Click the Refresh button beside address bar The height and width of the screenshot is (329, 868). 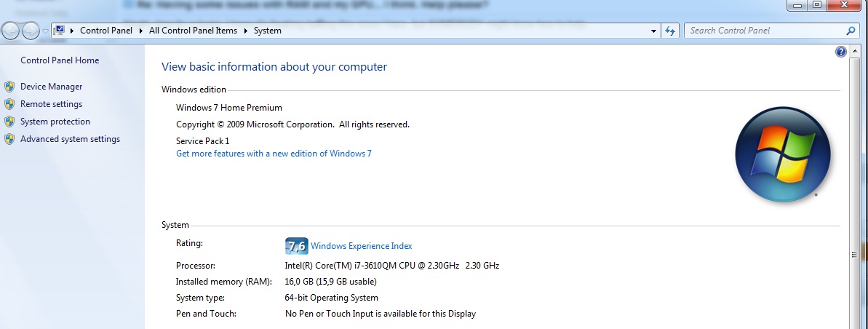pos(670,31)
